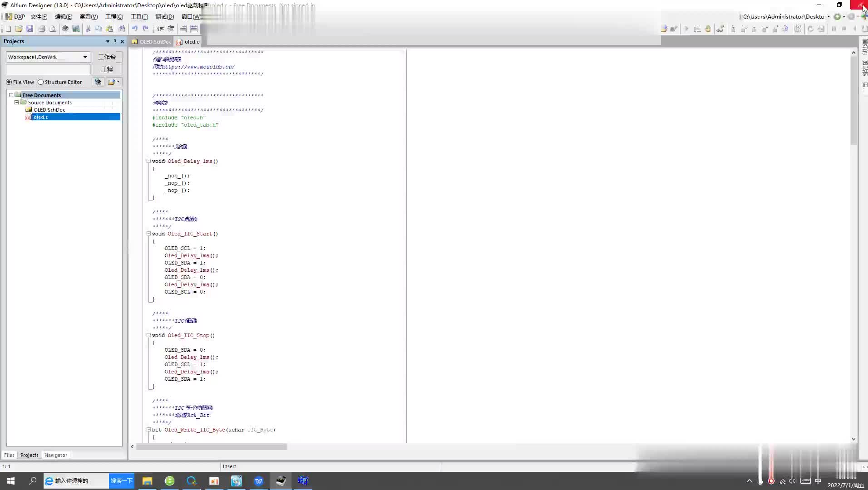Screen dimensions: 868x490
Task: Collapse the Free Documents tree node
Action: pyautogui.click(x=11, y=95)
